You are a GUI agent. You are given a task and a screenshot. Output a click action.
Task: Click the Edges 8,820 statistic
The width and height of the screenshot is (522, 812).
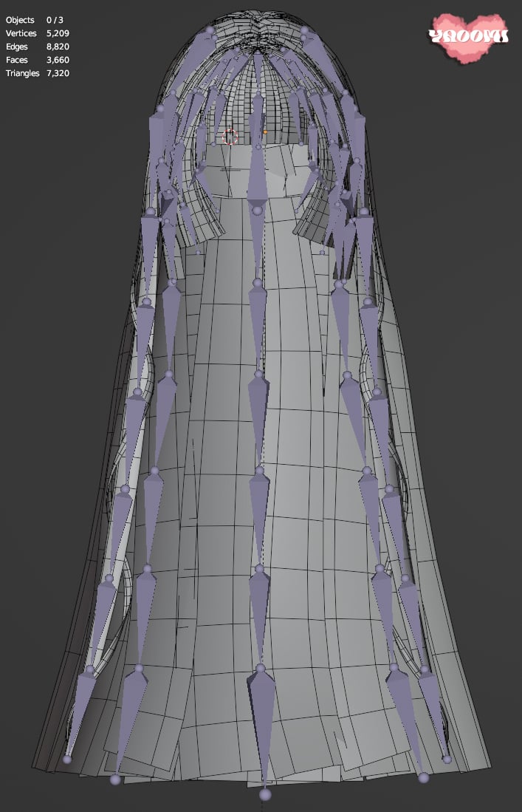37,47
